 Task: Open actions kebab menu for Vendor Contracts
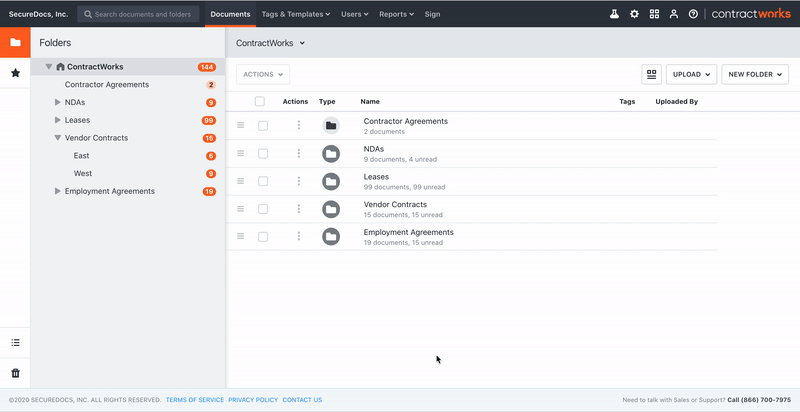pyautogui.click(x=299, y=209)
